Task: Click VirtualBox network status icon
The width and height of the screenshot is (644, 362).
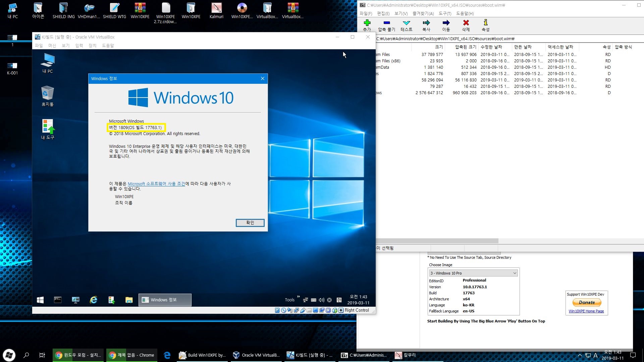Action: [296, 310]
